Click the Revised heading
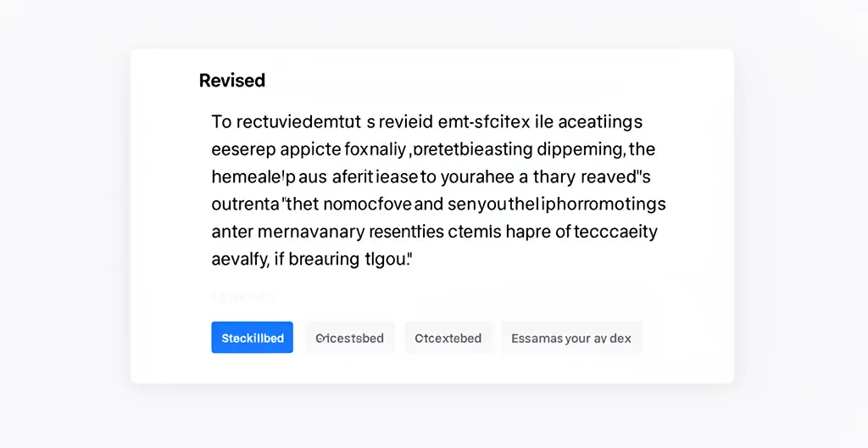Screen dimensions: 868x448 click(x=232, y=81)
